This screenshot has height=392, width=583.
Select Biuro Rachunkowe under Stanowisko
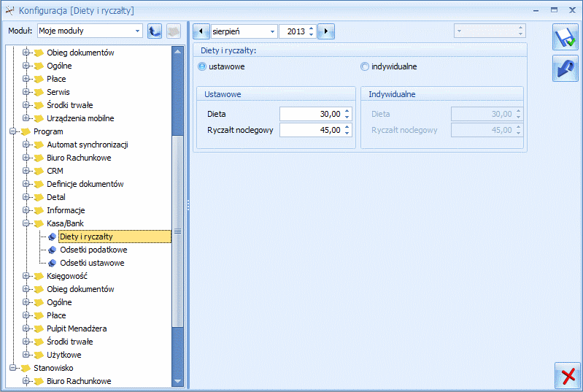coord(79,381)
